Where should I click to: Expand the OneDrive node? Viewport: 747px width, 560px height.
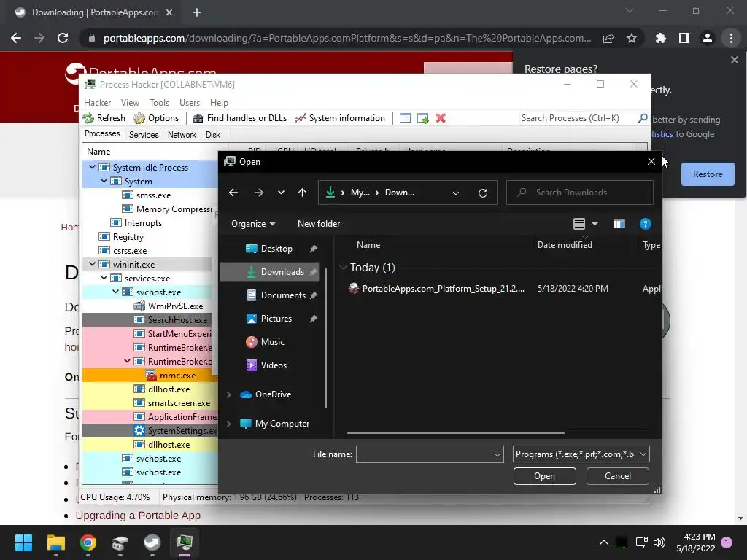[x=228, y=394]
